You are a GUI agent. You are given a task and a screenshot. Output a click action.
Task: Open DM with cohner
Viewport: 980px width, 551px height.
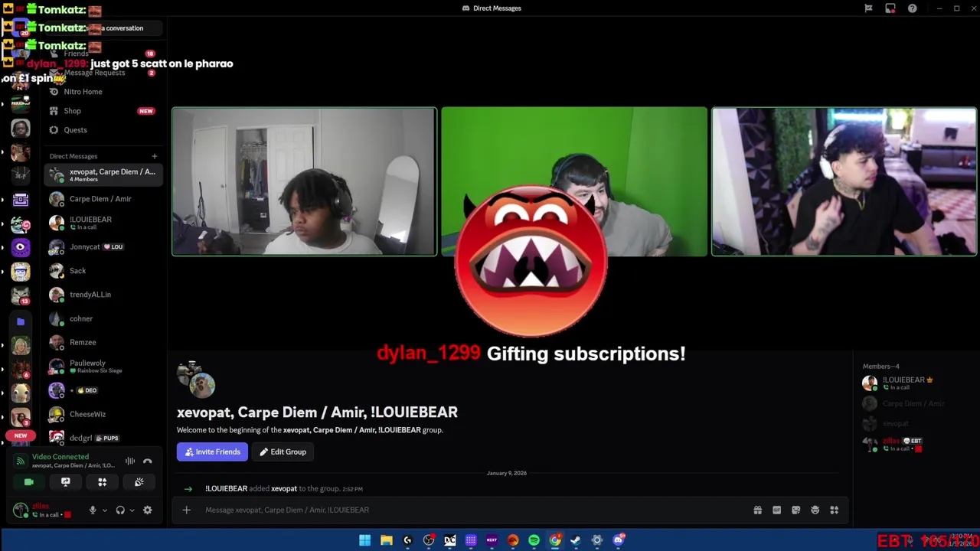coord(102,318)
